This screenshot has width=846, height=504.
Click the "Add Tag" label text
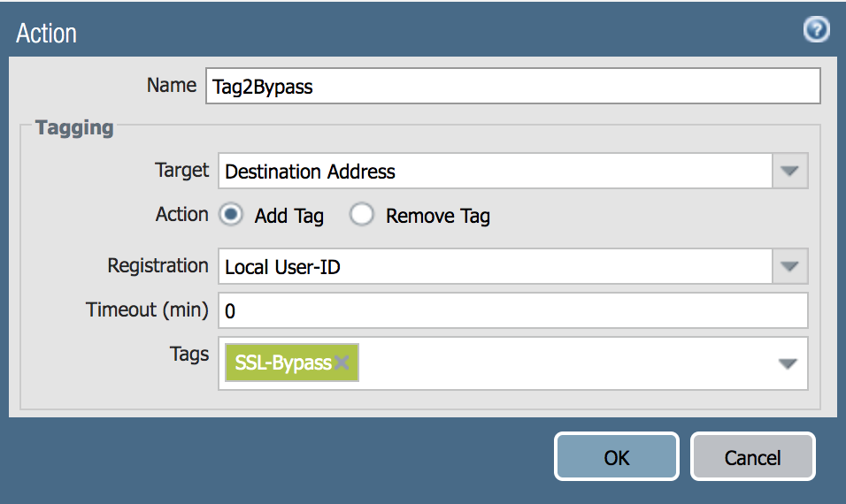(x=289, y=216)
